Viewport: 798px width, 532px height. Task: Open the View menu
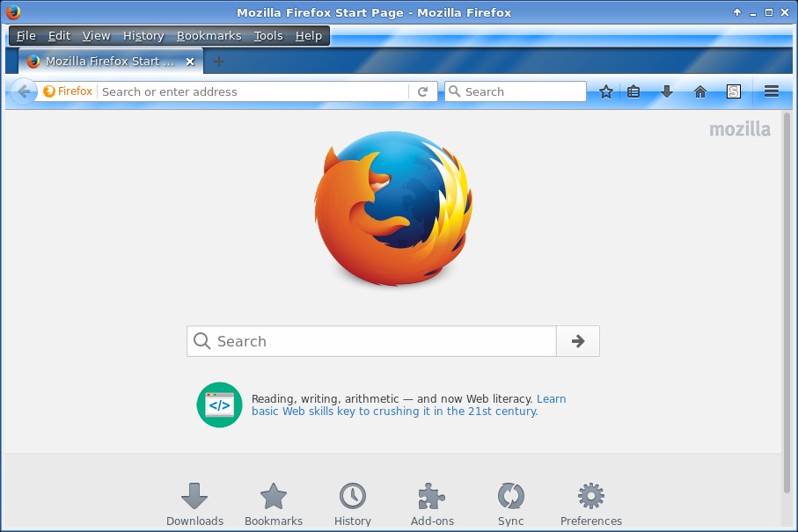tap(96, 35)
